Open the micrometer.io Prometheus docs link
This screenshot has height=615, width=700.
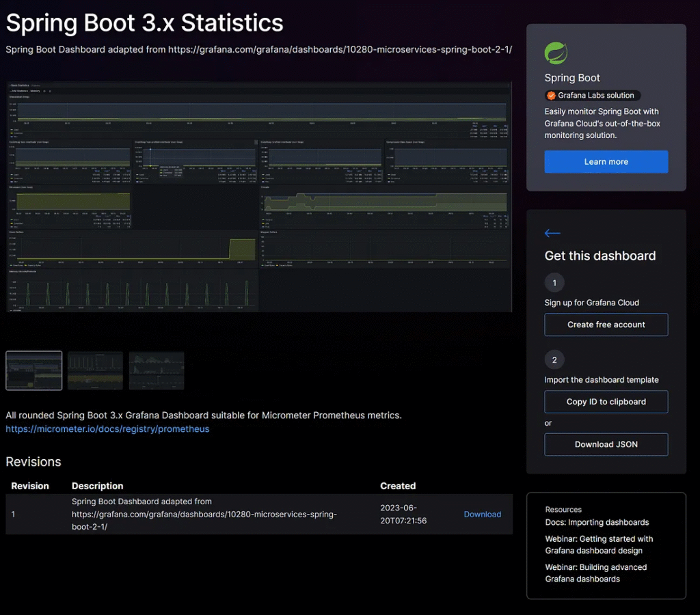[107, 429]
